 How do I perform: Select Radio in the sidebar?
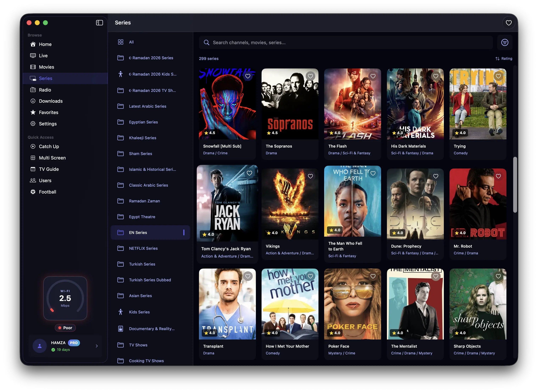65,90
